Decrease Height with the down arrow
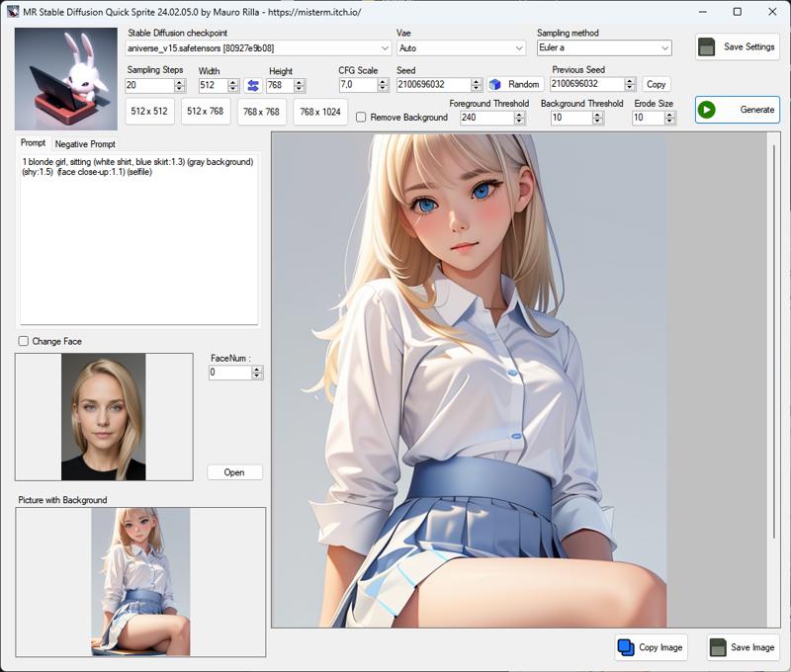Screen dimensions: 791x672 tap(300, 89)
